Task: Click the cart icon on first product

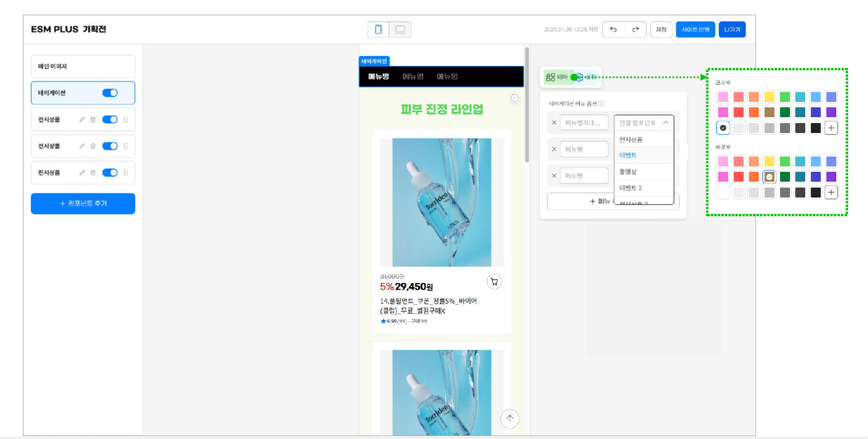Action: tap(494, 282)
